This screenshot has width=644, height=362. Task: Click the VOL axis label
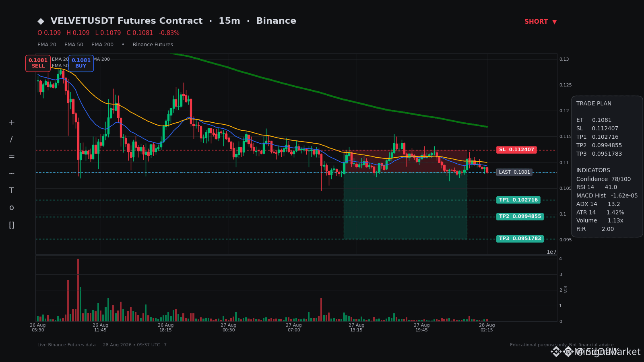[x=566, y=289]
